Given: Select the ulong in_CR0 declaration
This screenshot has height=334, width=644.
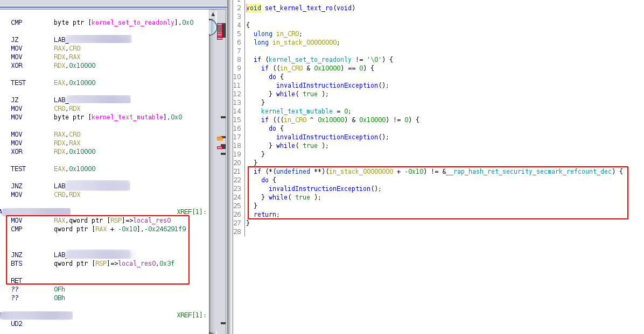Looking at the screenshot, I should (x=278, y=34).
